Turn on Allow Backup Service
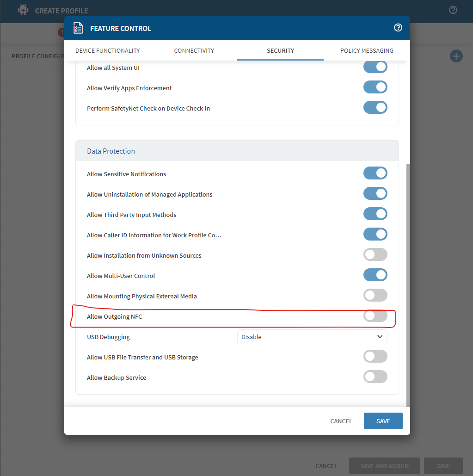 coord(375,377)
